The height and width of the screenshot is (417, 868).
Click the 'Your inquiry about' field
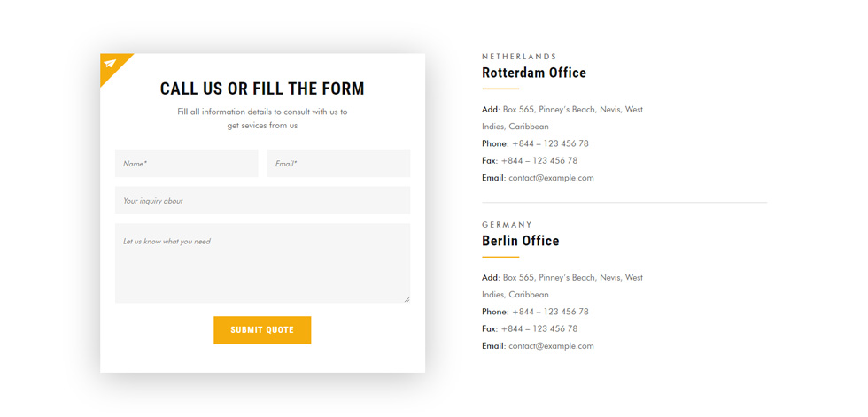coord(263,200)
